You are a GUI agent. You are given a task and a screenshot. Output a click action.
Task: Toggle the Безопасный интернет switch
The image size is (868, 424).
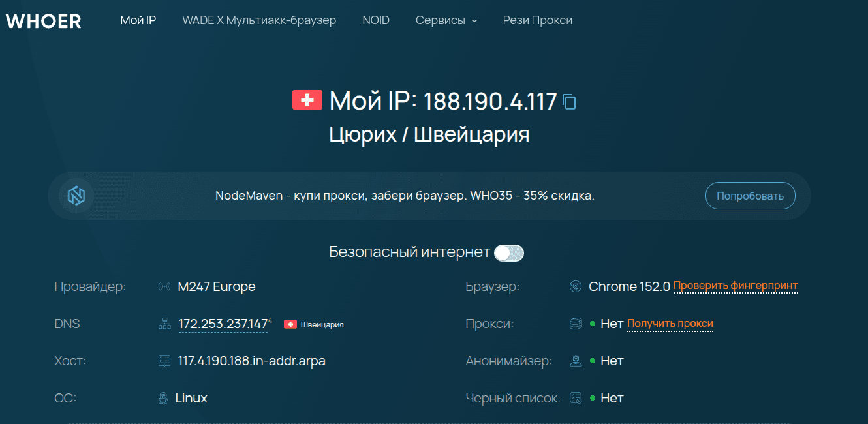(509, 253)
